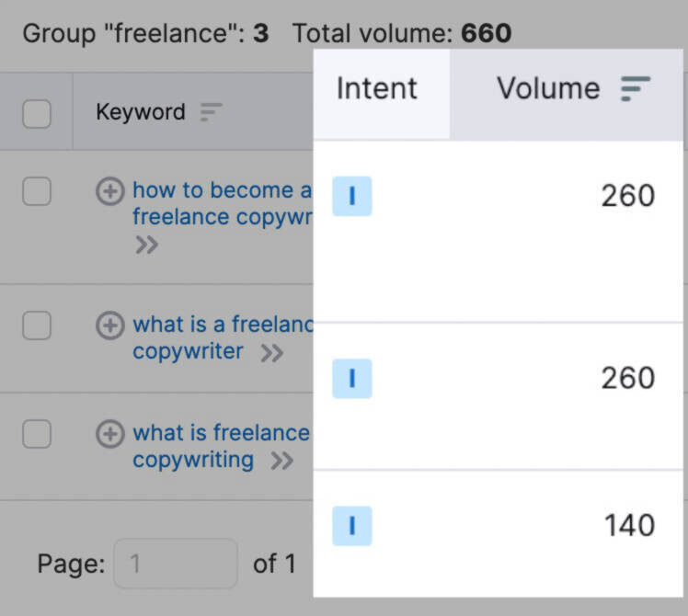Click the 'Total volume: 660' text
688x616 pixels.
[402, 33]
